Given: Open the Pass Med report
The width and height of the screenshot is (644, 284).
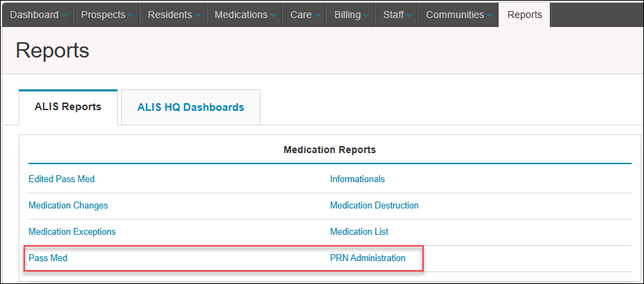Looking at the screenshot, I should pyautogui.click(x=48, y=258).
